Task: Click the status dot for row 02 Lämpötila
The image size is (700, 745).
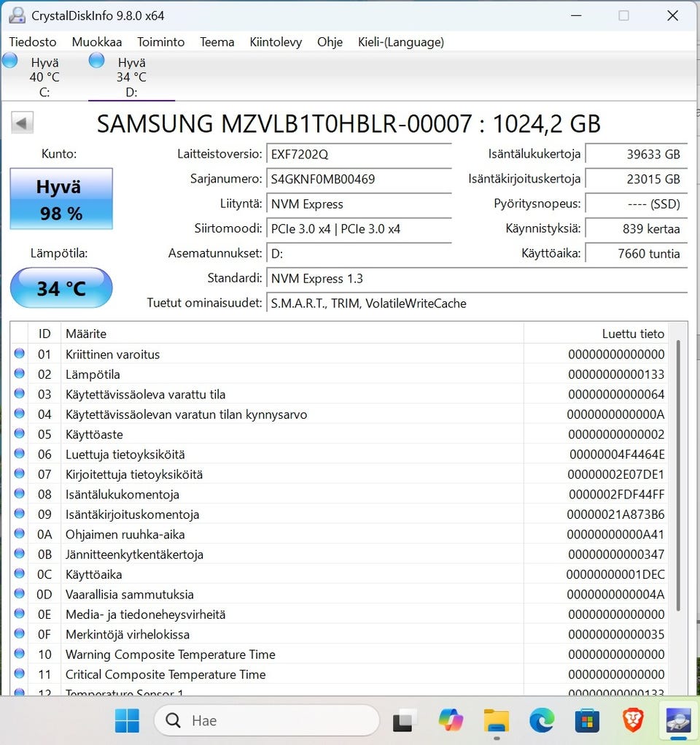Action: [19, 374]
